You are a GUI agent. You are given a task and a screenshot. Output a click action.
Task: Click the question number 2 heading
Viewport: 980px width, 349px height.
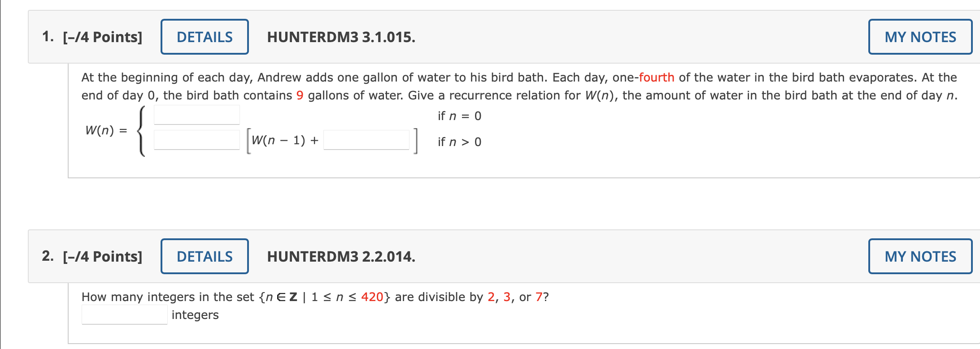pos(48,256)
